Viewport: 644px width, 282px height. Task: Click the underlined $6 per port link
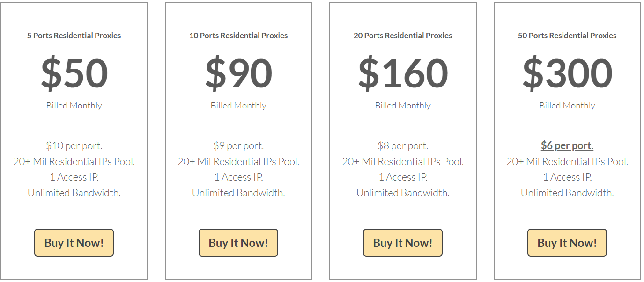(567, 145)
